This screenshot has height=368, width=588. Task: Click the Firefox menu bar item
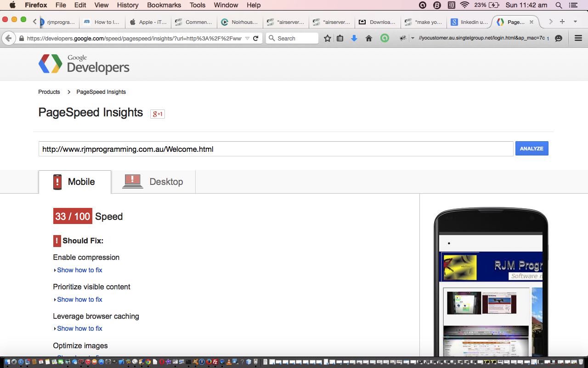(x=36, y=5)
